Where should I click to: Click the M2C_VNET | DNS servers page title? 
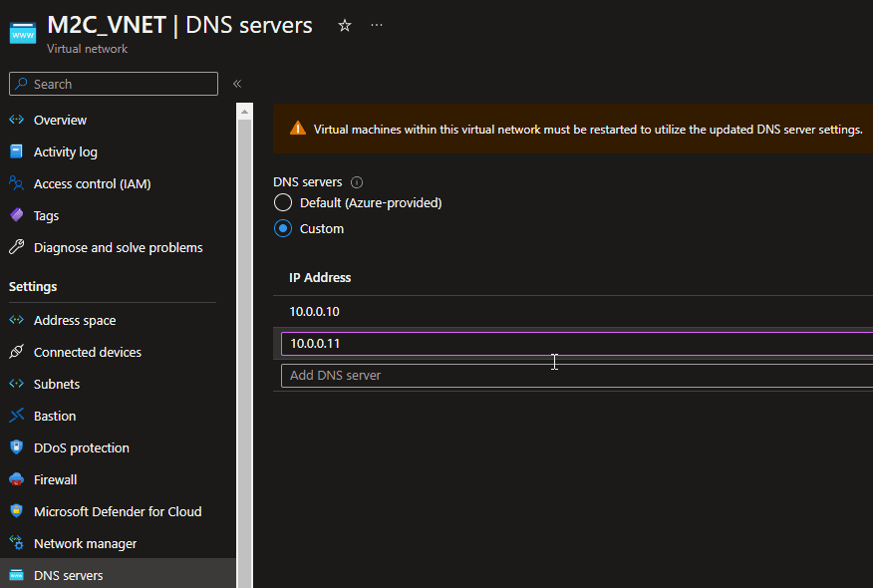click(x=179, y=25)
